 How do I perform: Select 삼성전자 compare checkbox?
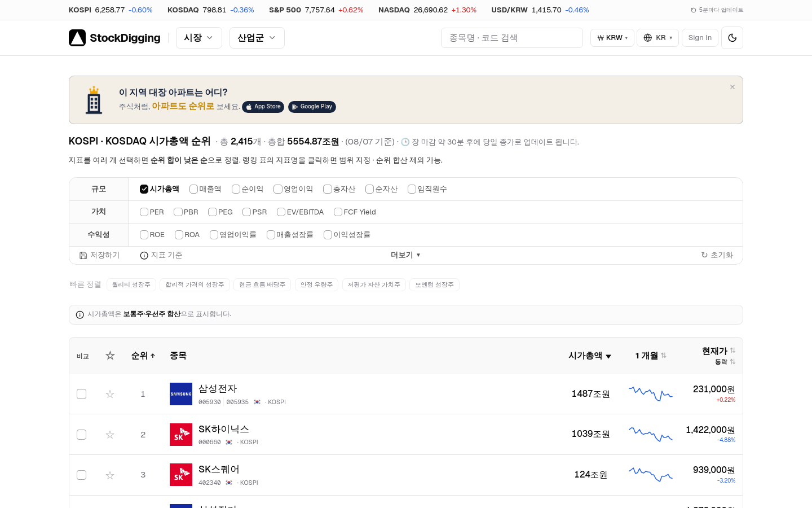click(x=81, y=394)
